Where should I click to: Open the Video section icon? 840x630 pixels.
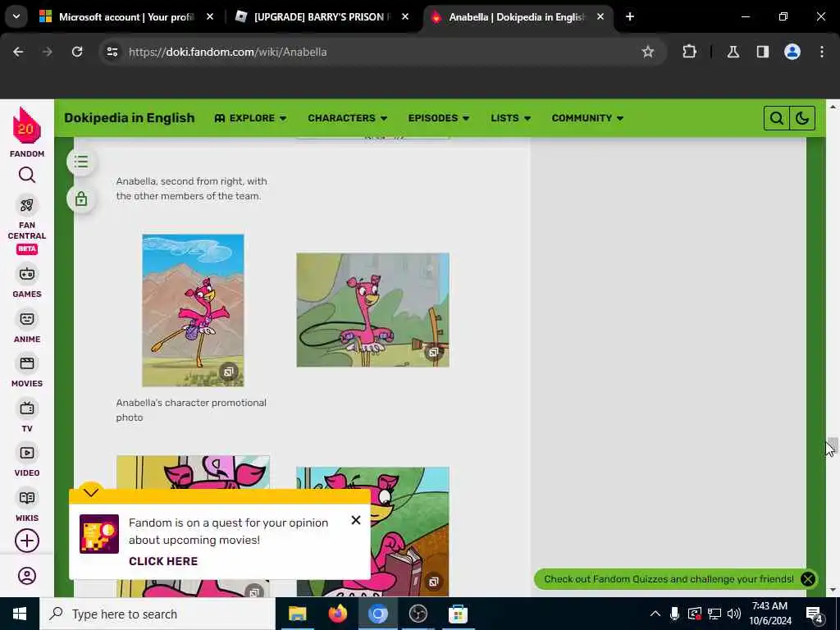(27, 453)
